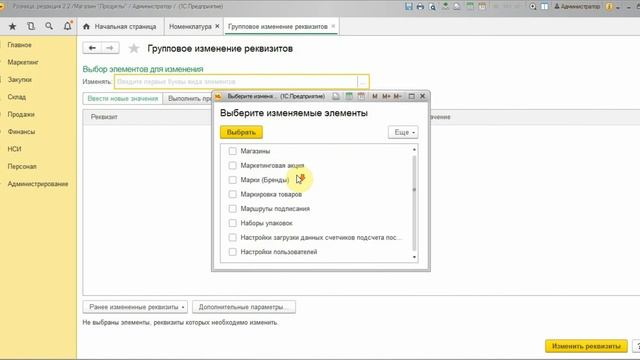Click the copy document icon in the dialog title bar
Image resolution: width=640 pixels, height=360 pixels.
336,96
